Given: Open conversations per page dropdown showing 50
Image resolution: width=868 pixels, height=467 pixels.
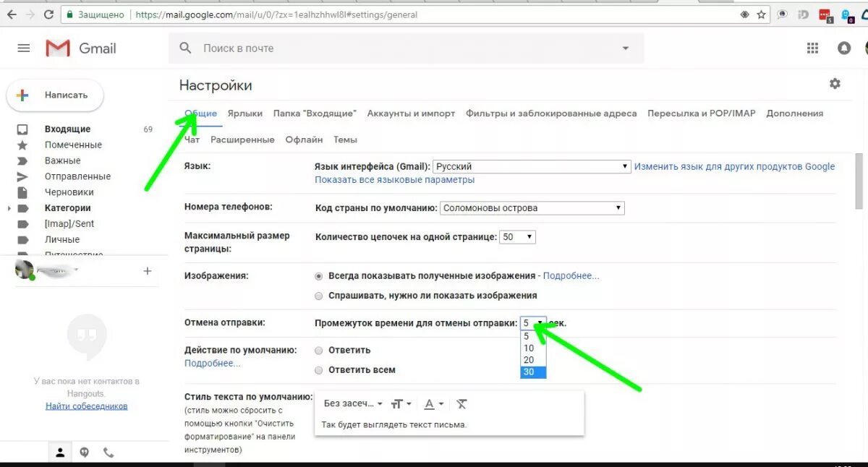Looking at the screenshot, I should (518, 237).
